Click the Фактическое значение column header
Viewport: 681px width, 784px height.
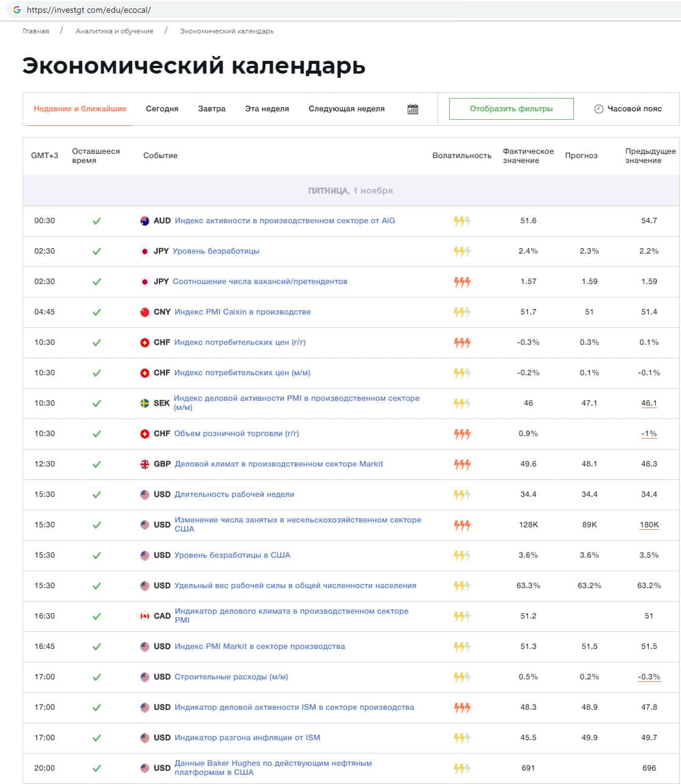[x=528, y=156]
